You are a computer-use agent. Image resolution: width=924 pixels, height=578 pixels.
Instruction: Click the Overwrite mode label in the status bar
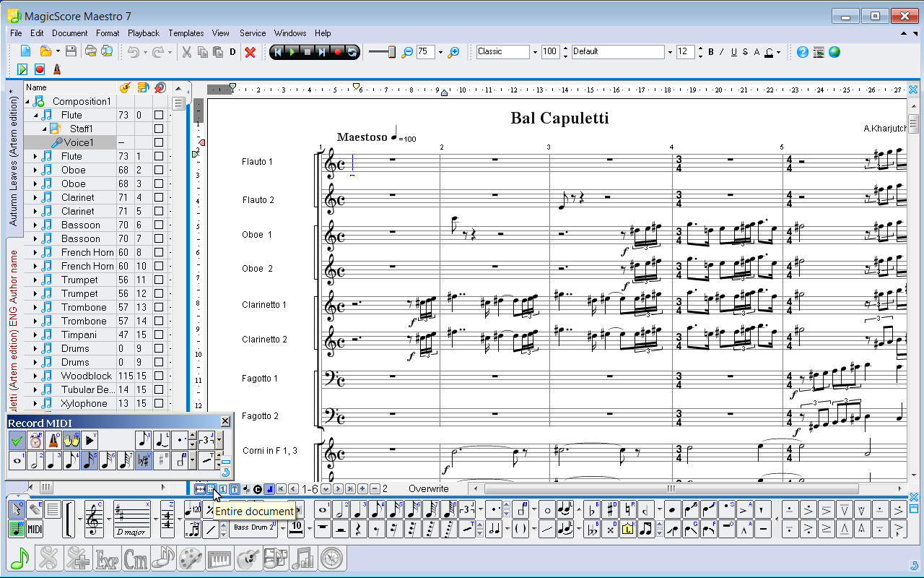click(429, 489)
